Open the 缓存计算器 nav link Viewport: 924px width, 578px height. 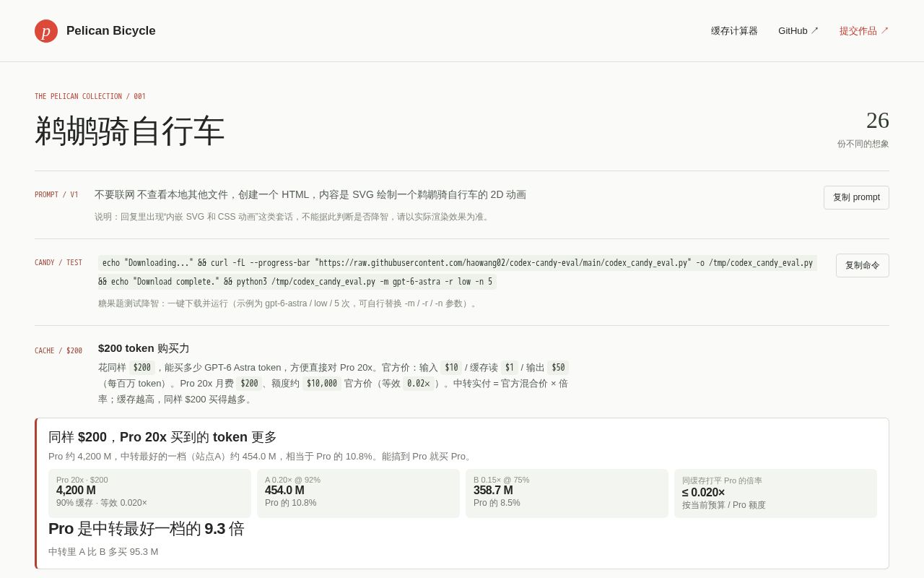pos(734,31)
